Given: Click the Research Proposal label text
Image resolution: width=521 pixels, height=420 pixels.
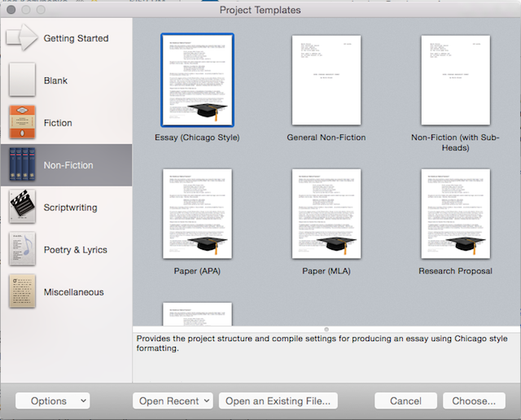Looking at the screenshot, I should pos(456,271).
